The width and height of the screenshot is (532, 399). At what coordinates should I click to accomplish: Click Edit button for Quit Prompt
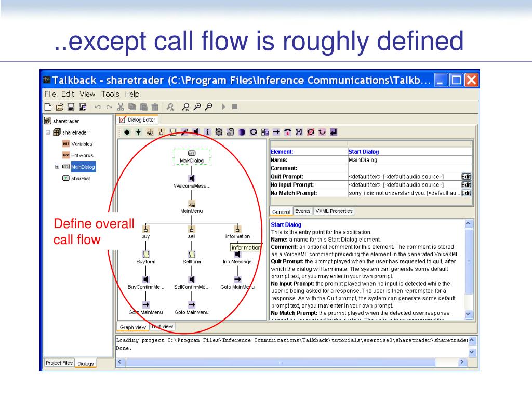click(466, 177)
